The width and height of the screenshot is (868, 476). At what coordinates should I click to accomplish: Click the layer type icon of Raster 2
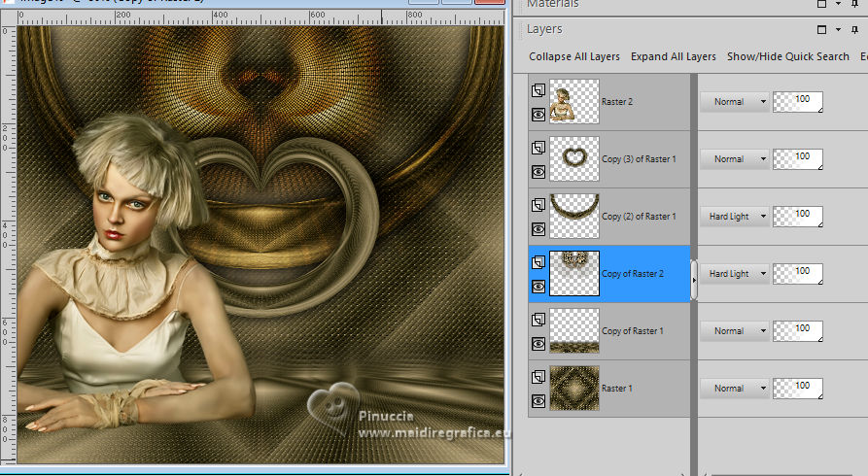pos(538,90)
